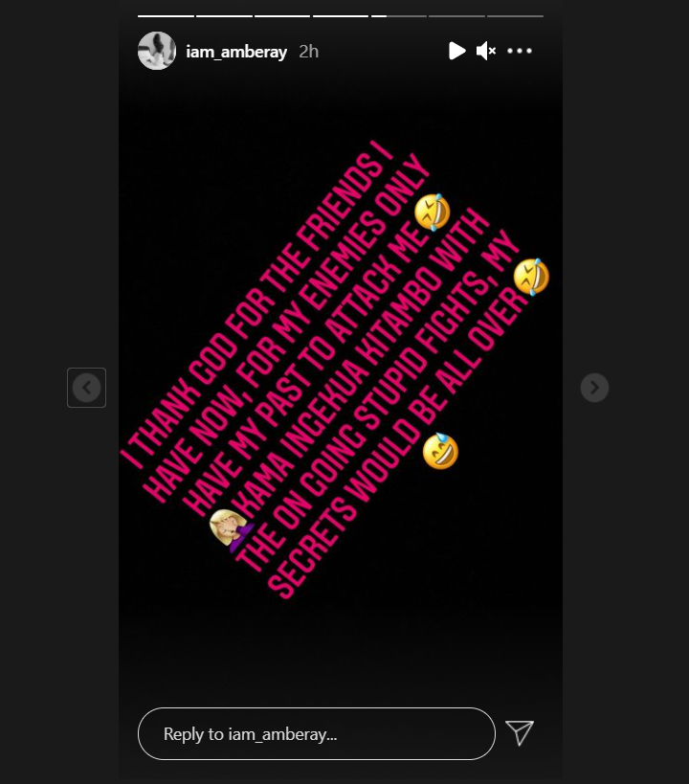The image size is (689, 784).
Task: Tap the laughing emoji beside ONLY
Action: click(x=432, y=212)
